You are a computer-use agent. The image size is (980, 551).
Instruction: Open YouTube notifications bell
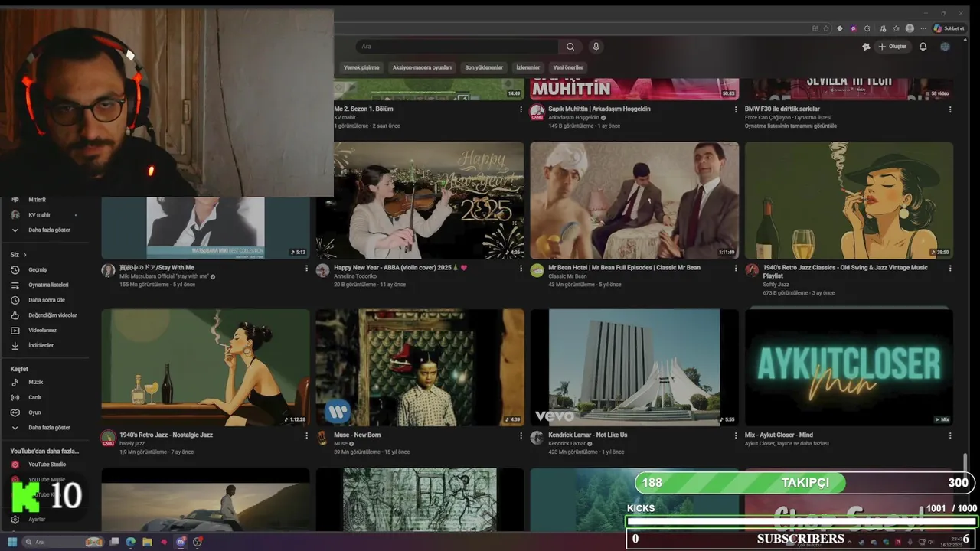[923, 47]
